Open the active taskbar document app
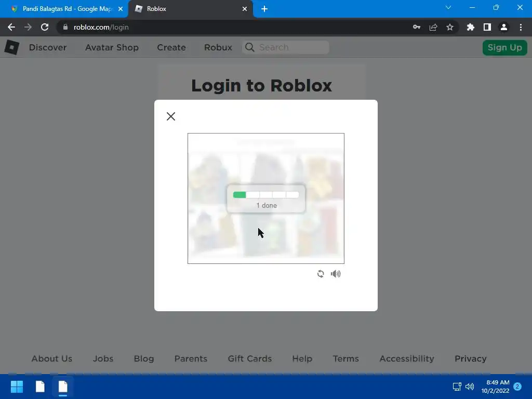The width and height of the screenshot is (532, 399). pyautogui.click(x=63, y=387)
